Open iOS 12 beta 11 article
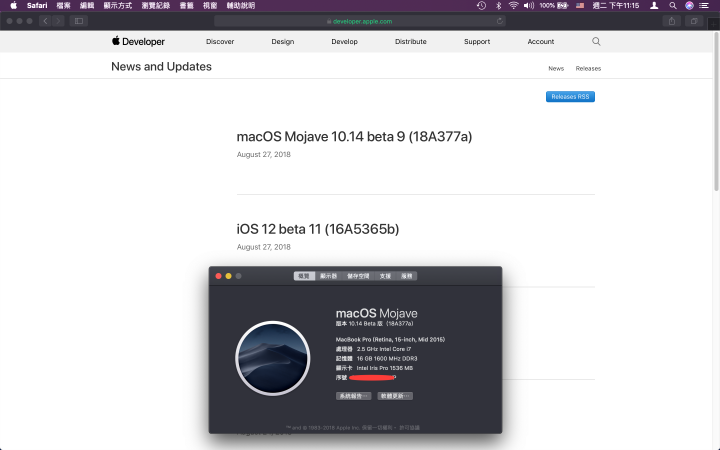720x450 pixels. 318,229
